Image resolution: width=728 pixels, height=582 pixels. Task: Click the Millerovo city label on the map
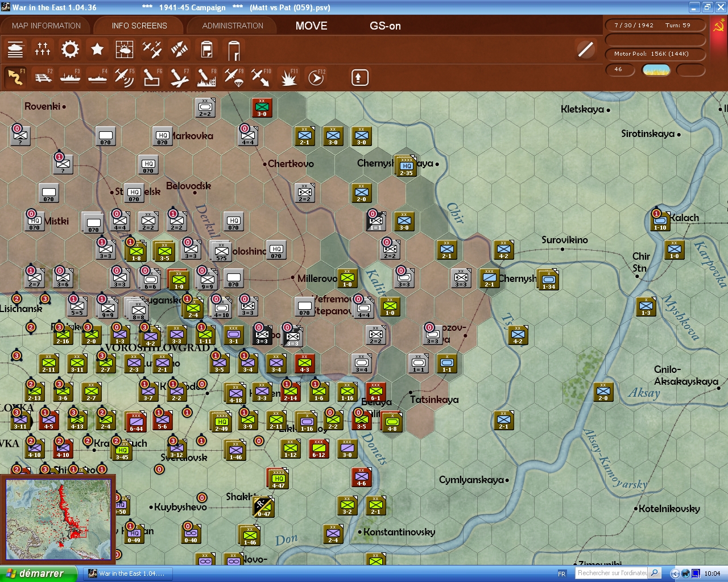(317, 278)
